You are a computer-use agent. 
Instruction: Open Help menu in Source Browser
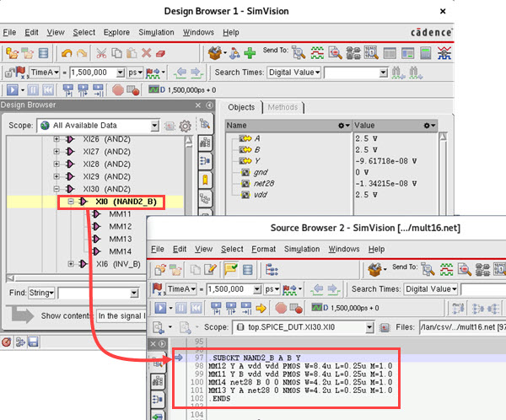click(377, 250)
